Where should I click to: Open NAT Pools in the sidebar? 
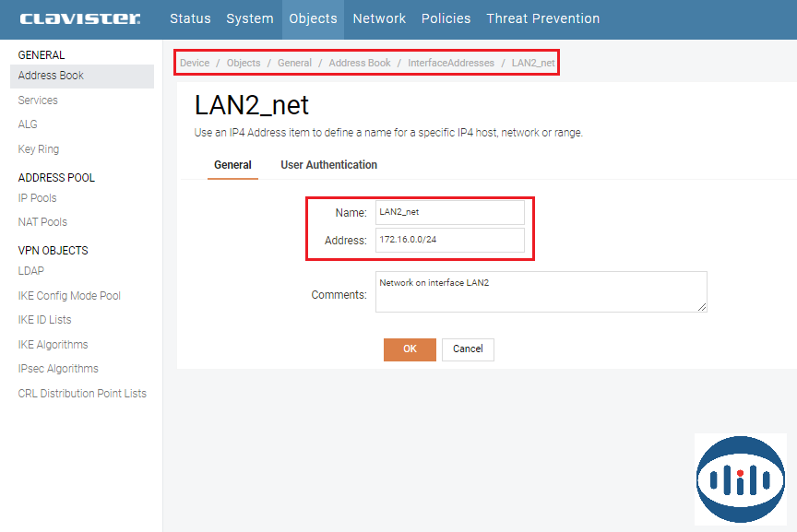(42, 222)
